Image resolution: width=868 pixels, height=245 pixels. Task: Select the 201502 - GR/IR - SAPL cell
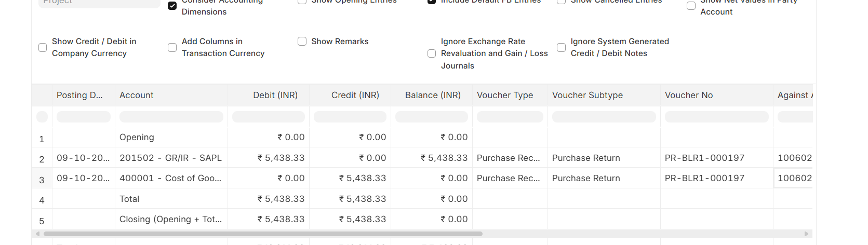(x=170, y=158)
